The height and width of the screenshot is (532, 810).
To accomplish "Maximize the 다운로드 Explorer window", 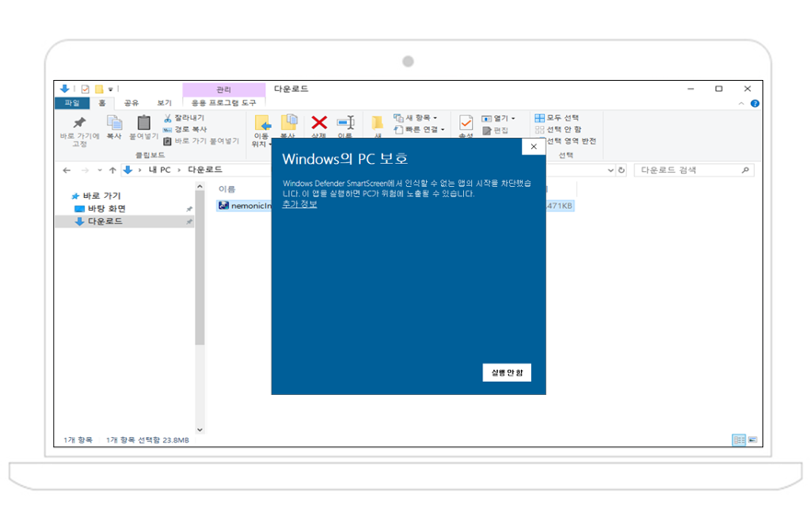I will [x=719, y=89].
